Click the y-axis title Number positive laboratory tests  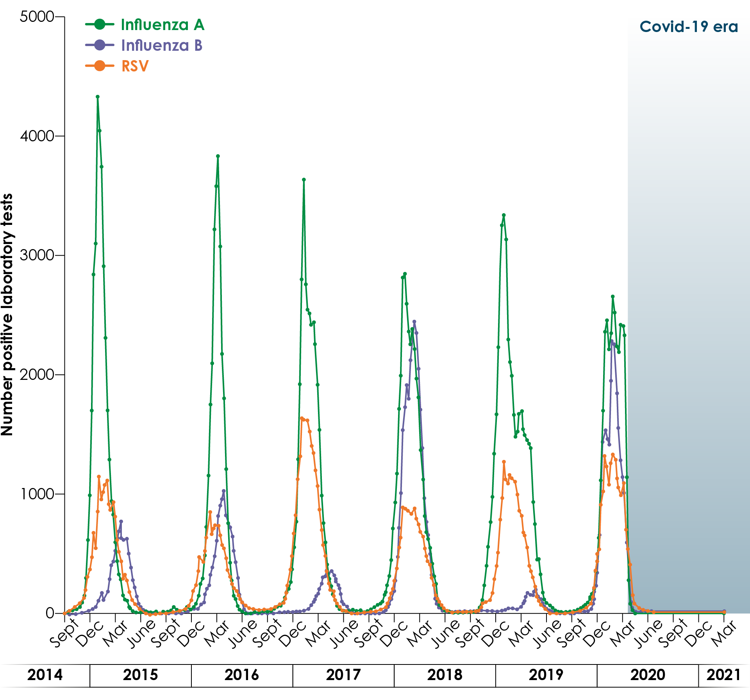click(x=7, y=314)
